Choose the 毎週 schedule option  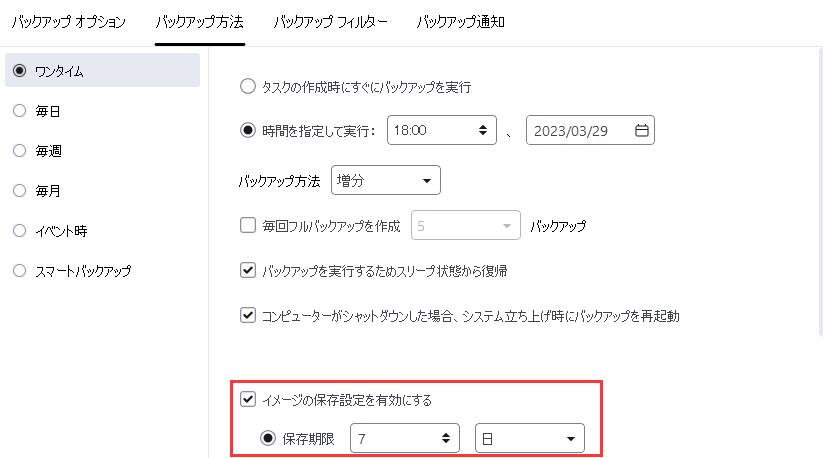19,150
